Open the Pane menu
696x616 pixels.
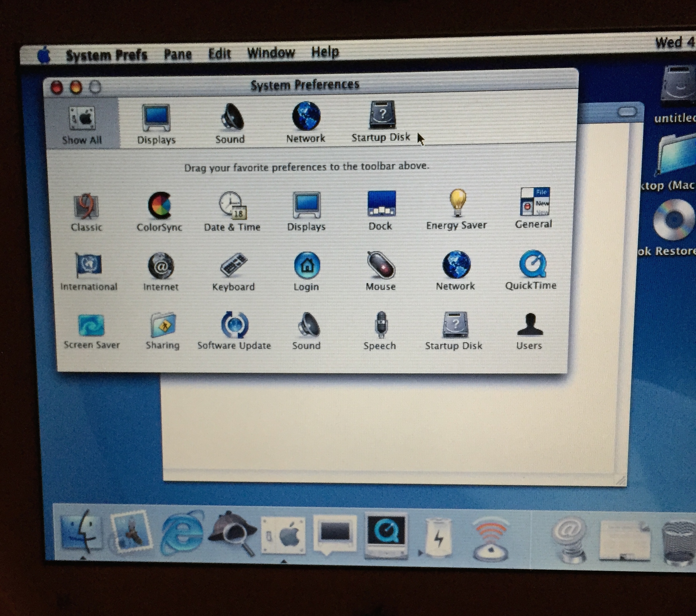tap(178, 54)
